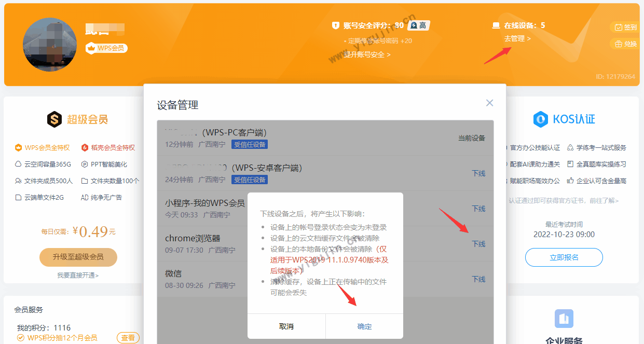The width and height of the screenshot is (644, 344).
Task: Click exam time 2022-10-23 09:00
Action: 564,235
